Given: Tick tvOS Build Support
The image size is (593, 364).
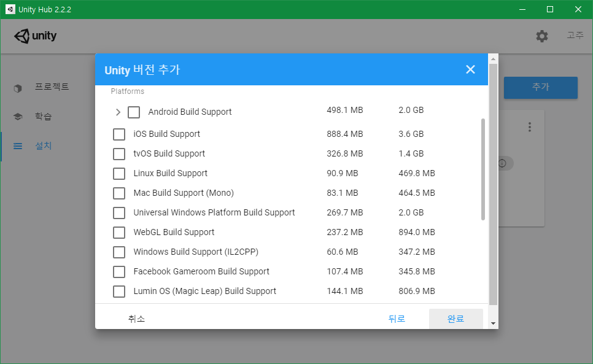Looking at the screenshot, I should click(x=119, y=154).
